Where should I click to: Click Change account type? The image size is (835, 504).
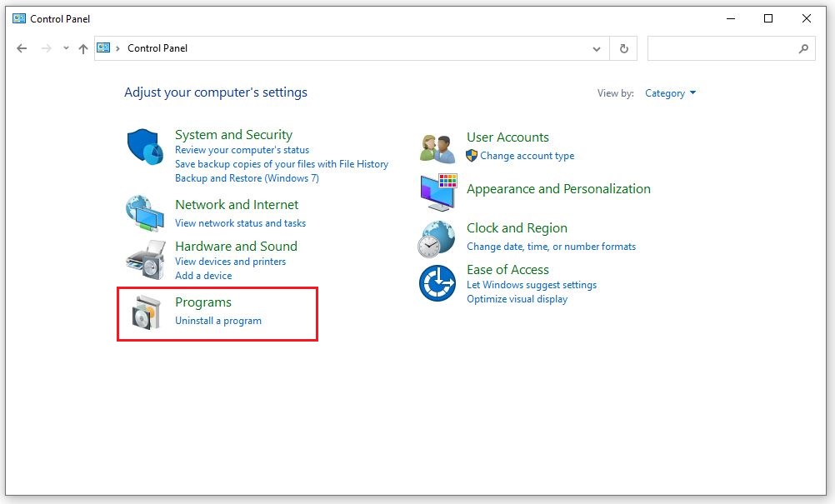pos(527,155)
